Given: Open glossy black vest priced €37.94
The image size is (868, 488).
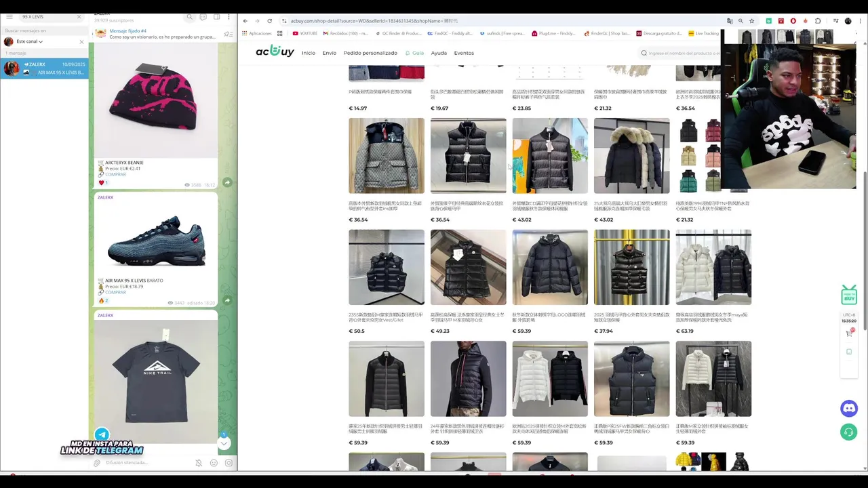Looking at the screenshot, I should 631,267.
